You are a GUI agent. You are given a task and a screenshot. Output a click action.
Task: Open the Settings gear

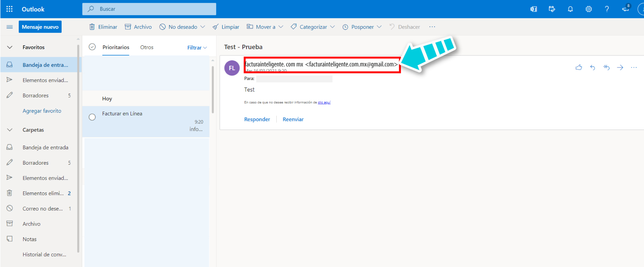click(588, 9)
